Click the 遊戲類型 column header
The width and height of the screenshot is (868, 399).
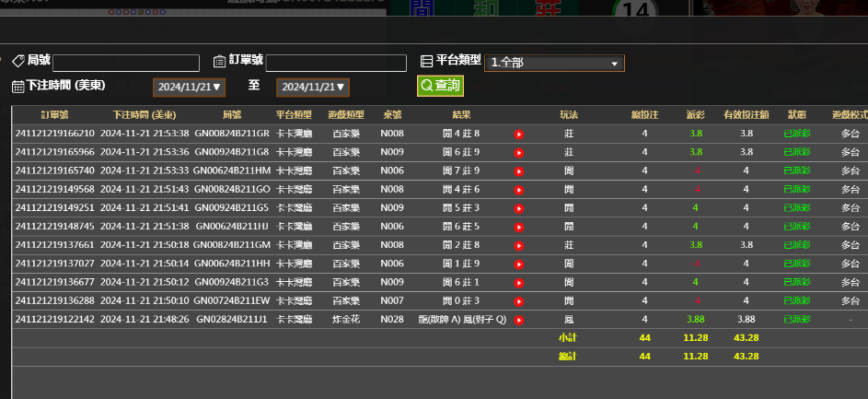coord(346,115)
